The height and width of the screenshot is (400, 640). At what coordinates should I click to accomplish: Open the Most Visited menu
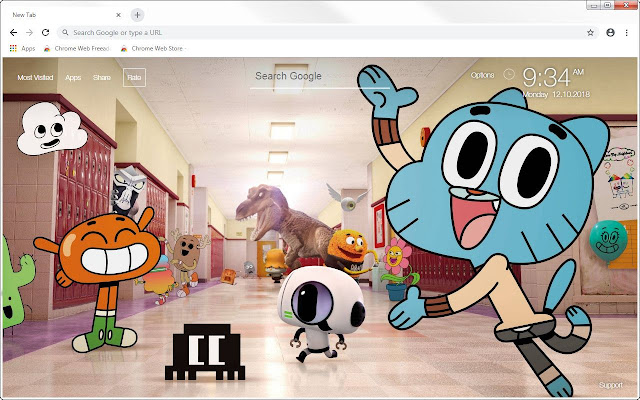[x=35, y=78]
